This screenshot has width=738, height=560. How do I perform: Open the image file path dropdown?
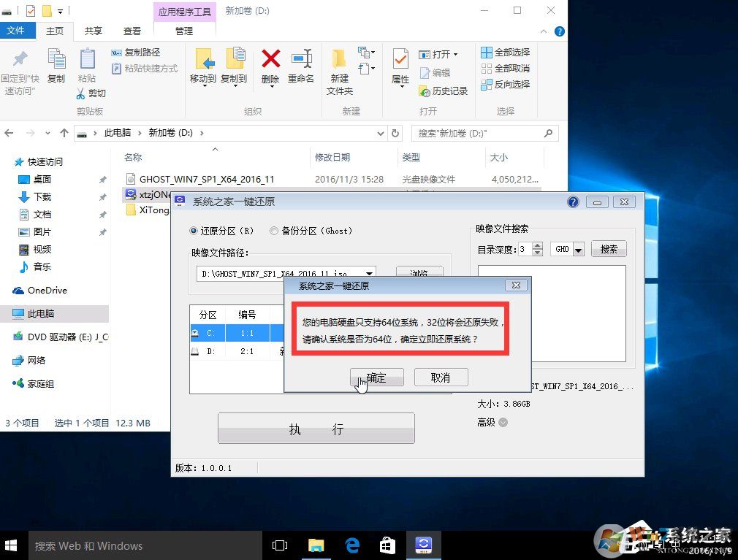click(370, 273)
